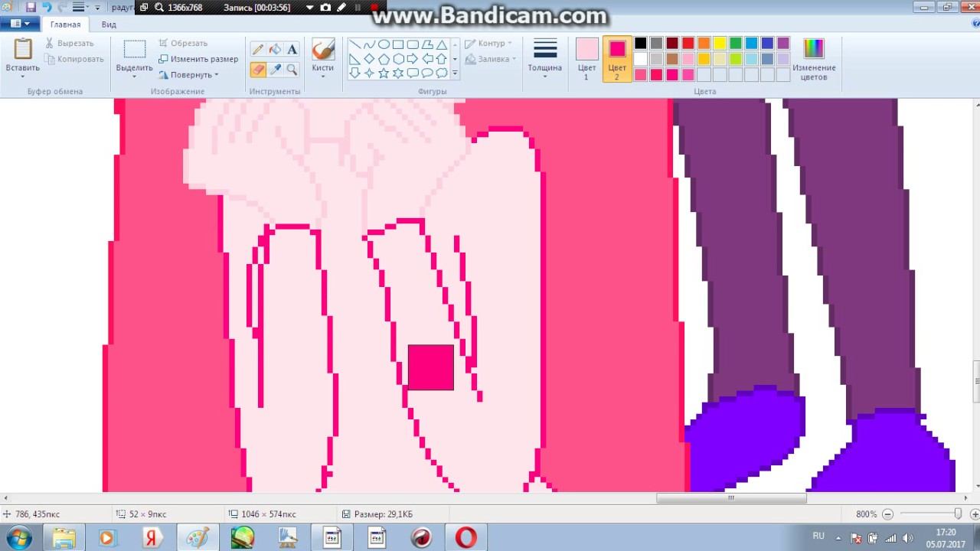Select the Line shape

(354, 44)
